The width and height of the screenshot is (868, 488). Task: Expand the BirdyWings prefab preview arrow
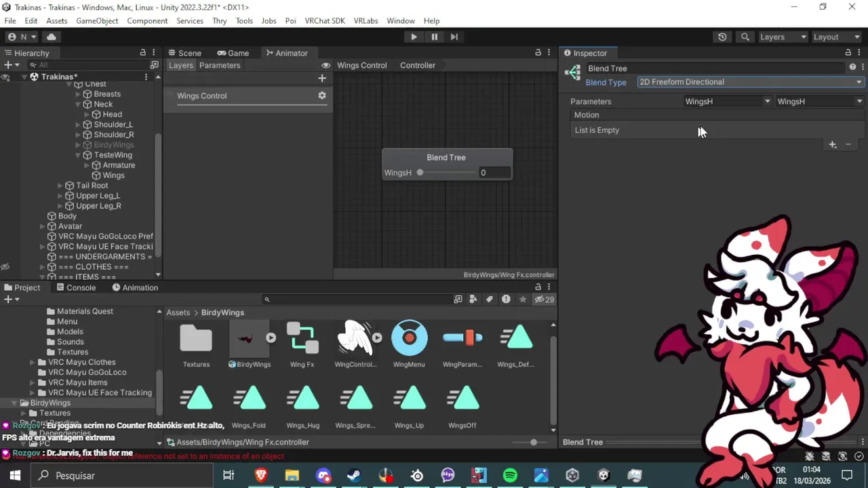(271, 338)
